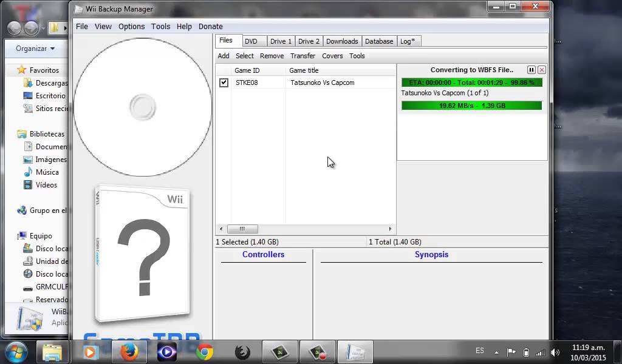
Task: Click the Transfer toolbar button
Action: [302, 56]
